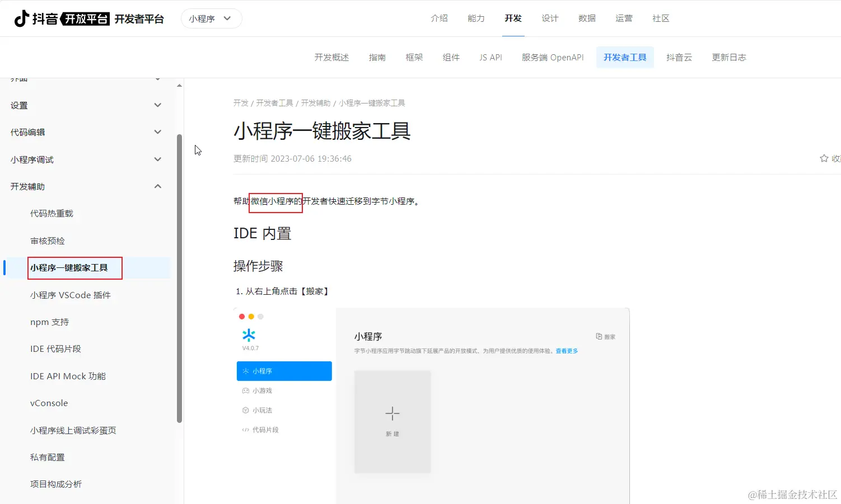Expand the 设置 sidebar section
Viewport: 841px width, 504px height.
(158, 105)
